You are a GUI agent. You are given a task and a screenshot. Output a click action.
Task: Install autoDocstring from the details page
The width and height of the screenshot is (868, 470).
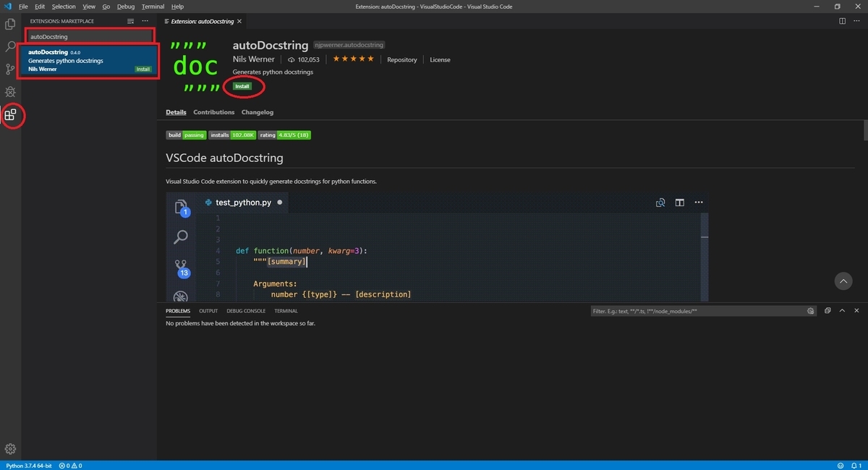click(242, 86)
